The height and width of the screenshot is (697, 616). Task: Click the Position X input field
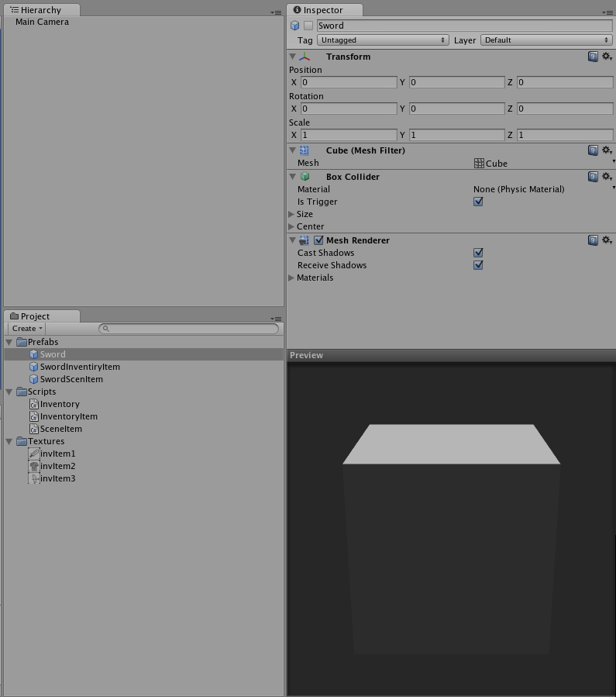349,82
